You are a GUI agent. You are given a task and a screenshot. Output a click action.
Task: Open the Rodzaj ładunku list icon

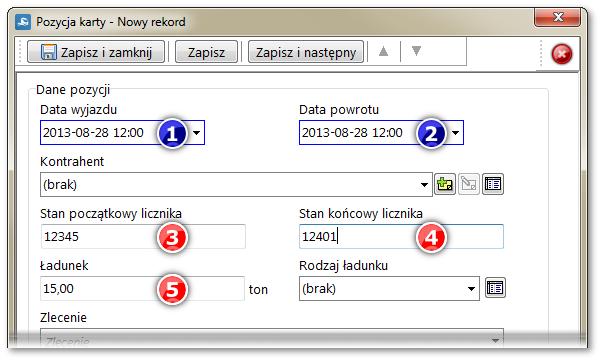tap(495, 288)
